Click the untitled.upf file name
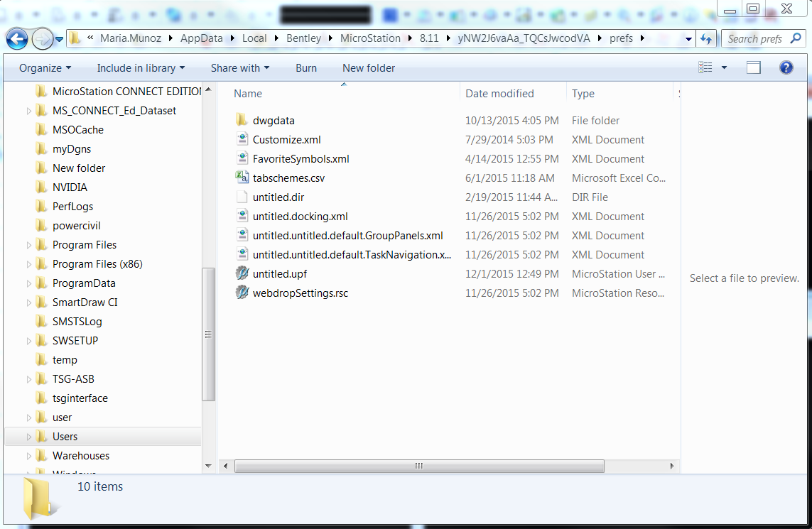The height and width of the screenshot is (529, 812). click(280, 274)
